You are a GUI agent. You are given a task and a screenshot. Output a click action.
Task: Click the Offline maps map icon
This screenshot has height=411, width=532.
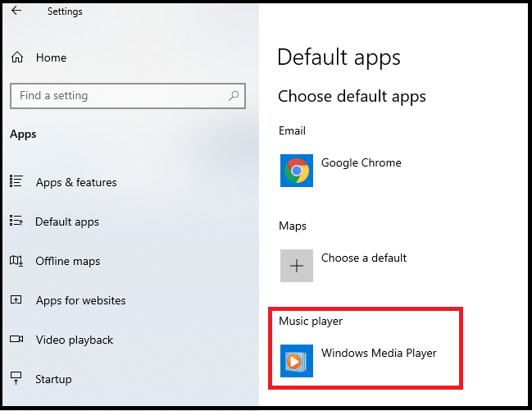[16, 261]
